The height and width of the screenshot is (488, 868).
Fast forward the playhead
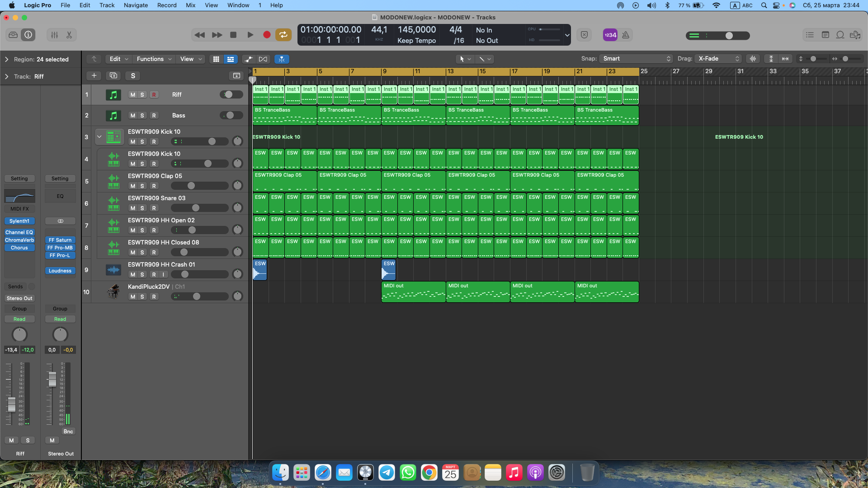217,35
